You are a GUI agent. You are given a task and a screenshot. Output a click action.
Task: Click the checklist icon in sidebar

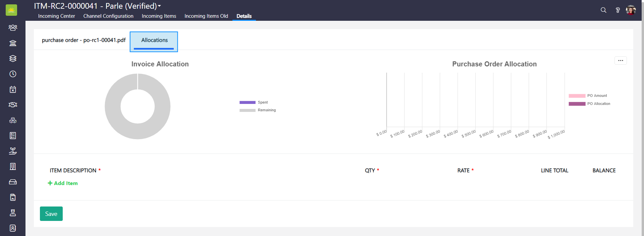tap(13, 135)
